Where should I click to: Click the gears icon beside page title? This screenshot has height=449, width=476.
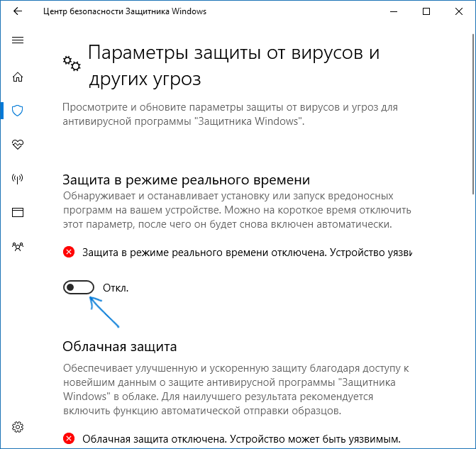[x=72, y=63]
